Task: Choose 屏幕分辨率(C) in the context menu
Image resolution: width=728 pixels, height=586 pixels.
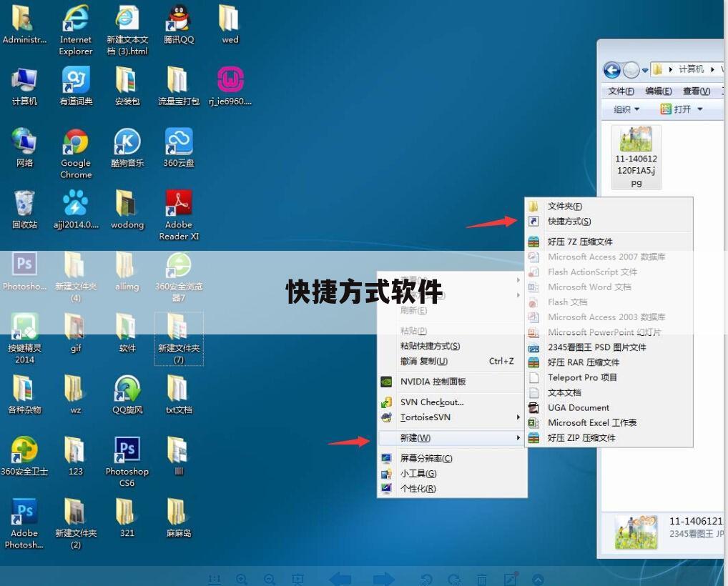Action: pyautogui.click(x=451, y=458)
